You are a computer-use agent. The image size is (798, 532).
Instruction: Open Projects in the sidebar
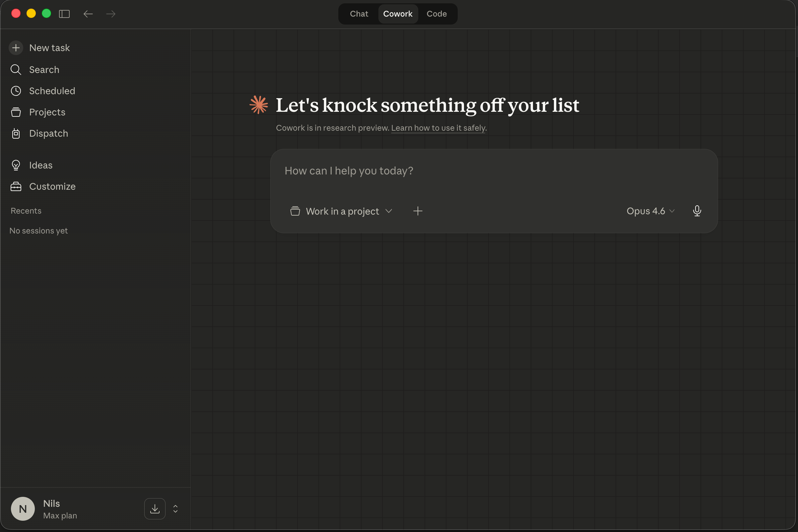[38, 112]
